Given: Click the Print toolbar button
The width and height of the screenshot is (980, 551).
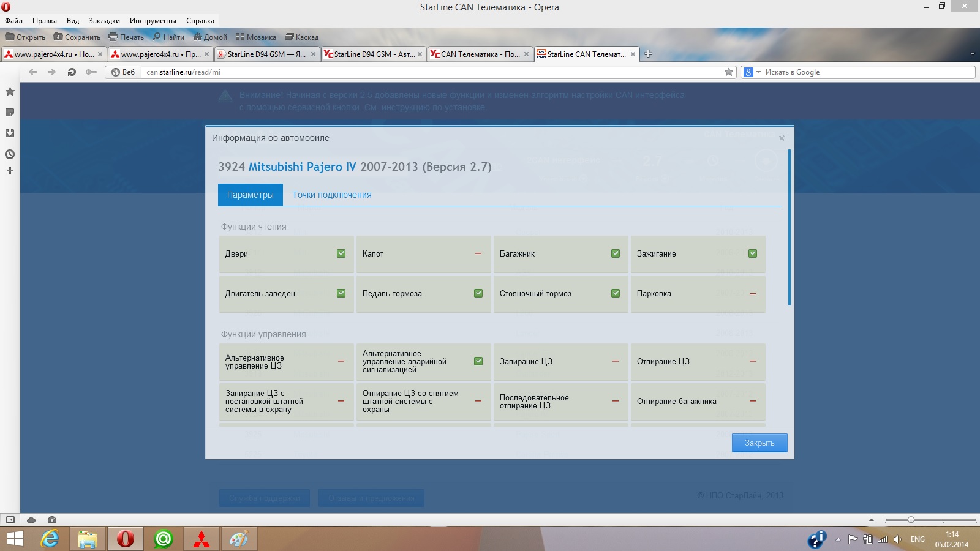Looking at the screenshot, I should click(126, 37).
